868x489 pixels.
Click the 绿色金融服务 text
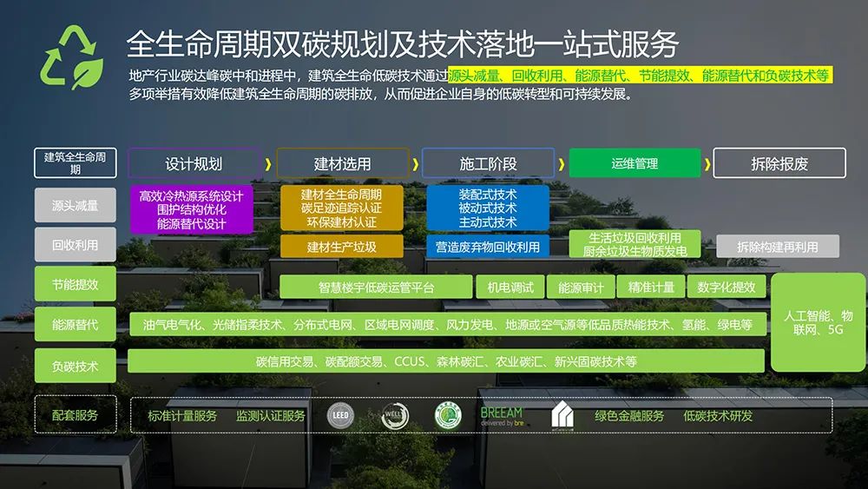[629, 416]
